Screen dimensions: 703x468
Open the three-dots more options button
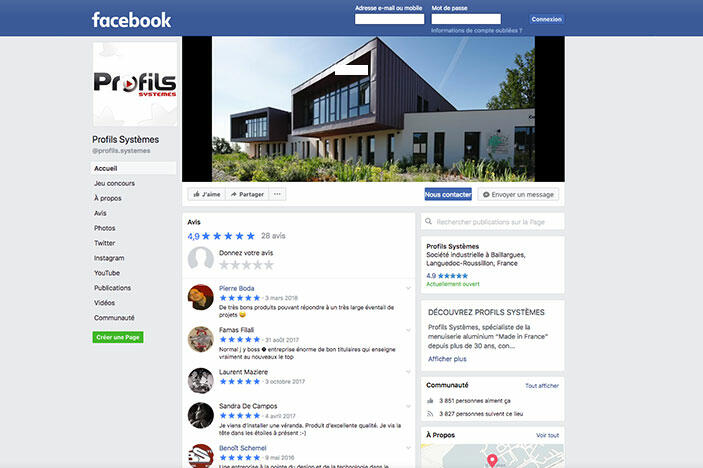277,194
